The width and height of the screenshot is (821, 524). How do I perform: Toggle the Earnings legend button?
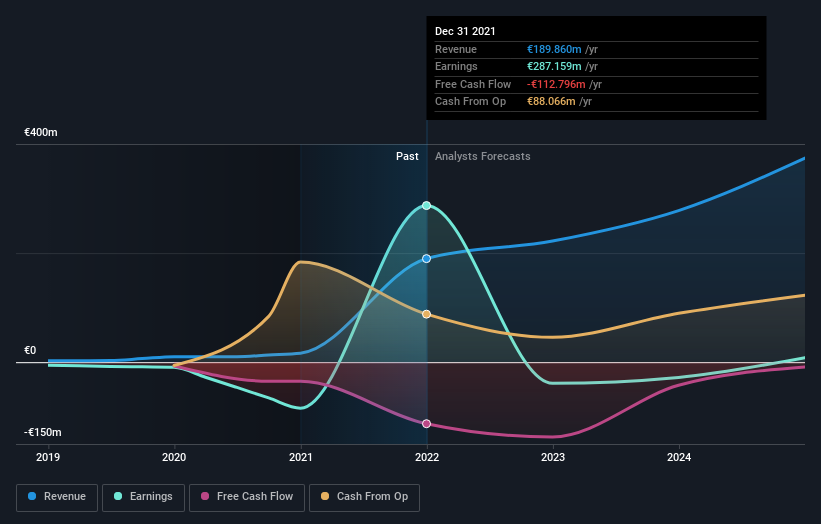click(x=143, y=497)
